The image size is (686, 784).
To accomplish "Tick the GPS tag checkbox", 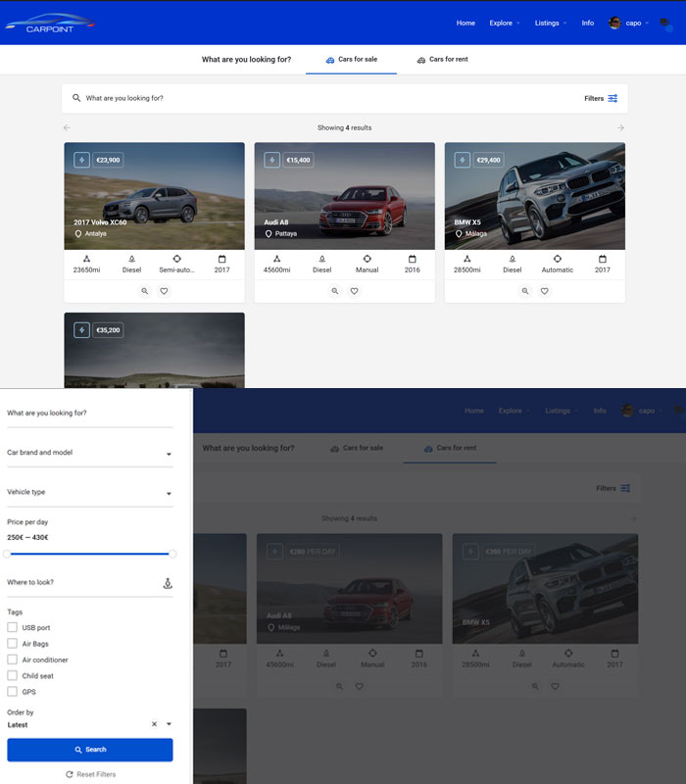I will (13, 692).
